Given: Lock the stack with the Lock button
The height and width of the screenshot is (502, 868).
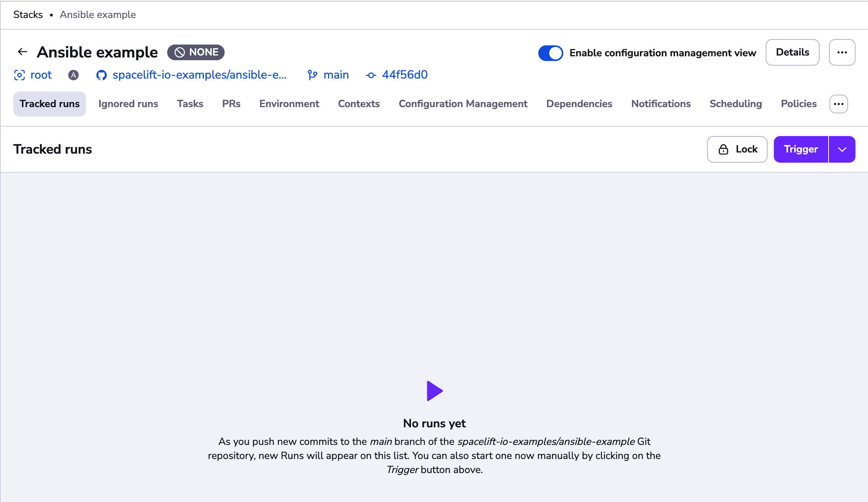Looking at the screenshot, I should (x=737, y=149).
